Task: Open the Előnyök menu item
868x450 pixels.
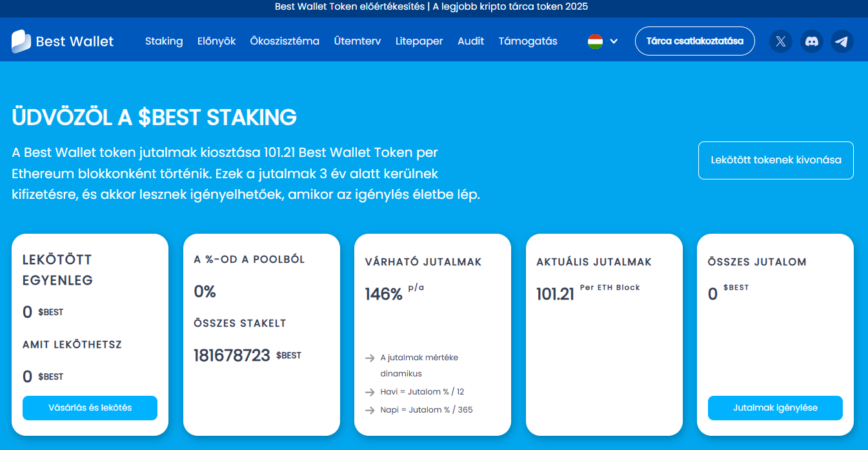Action: (x=217, y=41)
